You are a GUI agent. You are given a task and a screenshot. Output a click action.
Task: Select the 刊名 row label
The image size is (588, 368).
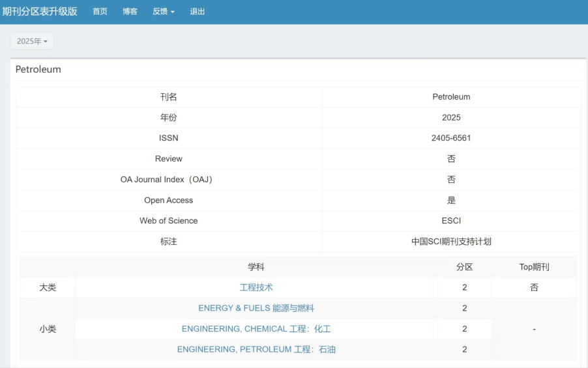(168, 96)
